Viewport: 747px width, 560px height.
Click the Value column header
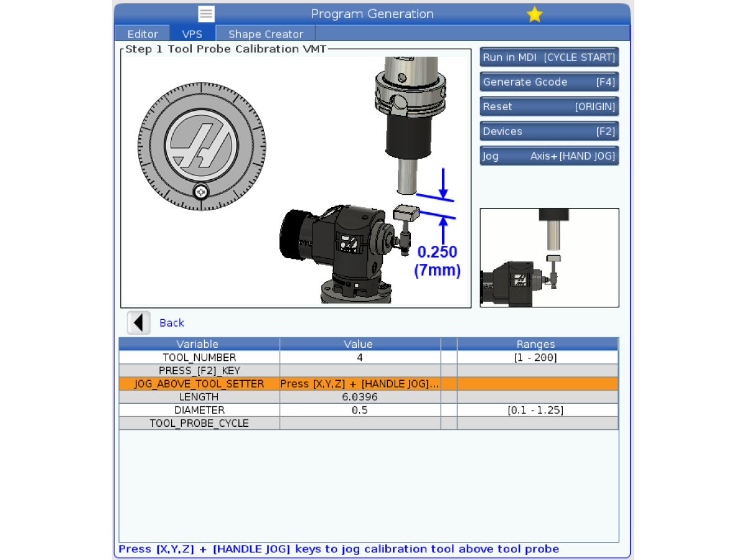[360, 344]
